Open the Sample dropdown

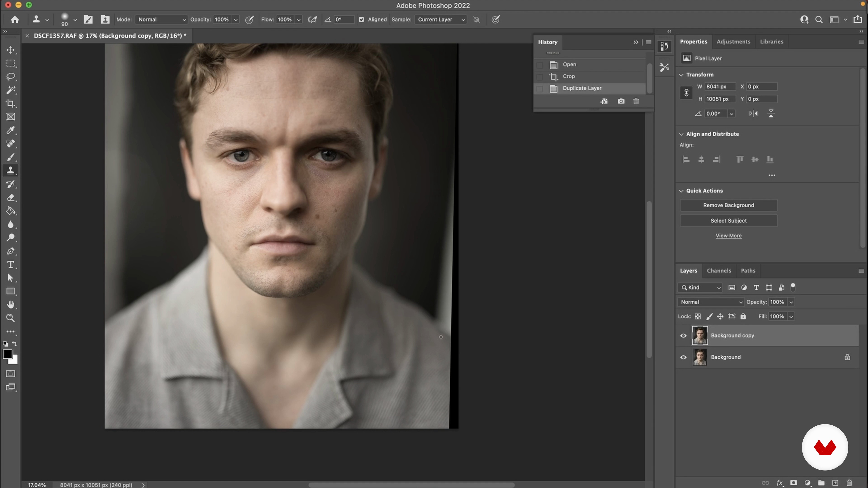(441, 19)
